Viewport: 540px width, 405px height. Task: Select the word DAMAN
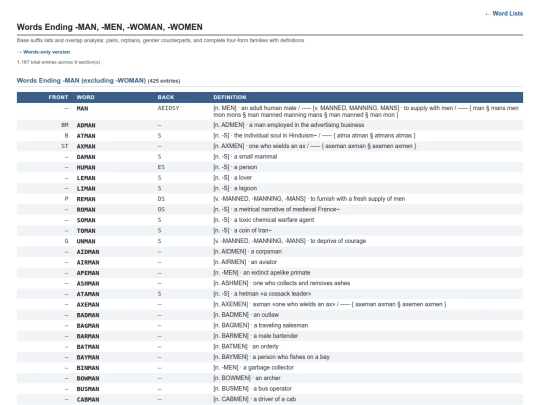[86, 157]
